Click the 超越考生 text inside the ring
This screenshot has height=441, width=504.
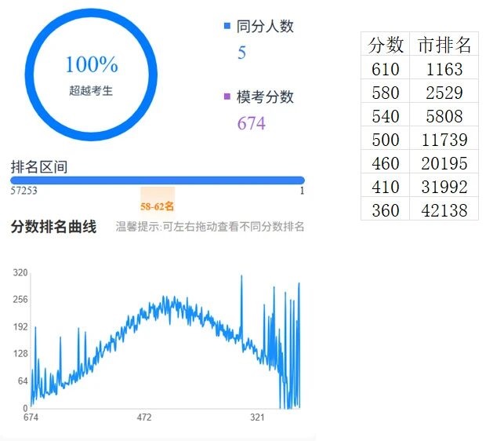click(x=91, y=90)
